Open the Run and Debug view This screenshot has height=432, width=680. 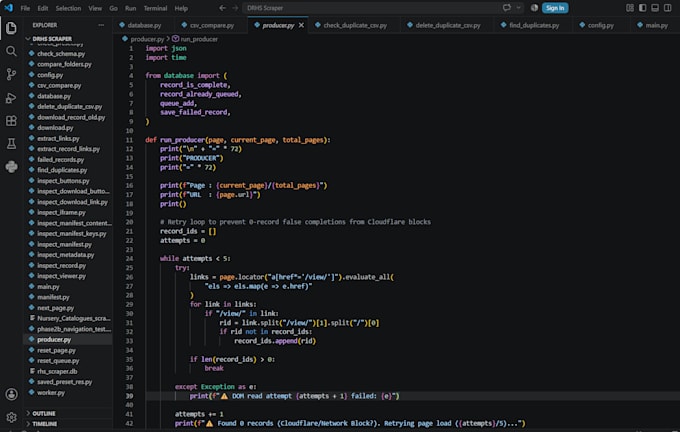(11, 98)
